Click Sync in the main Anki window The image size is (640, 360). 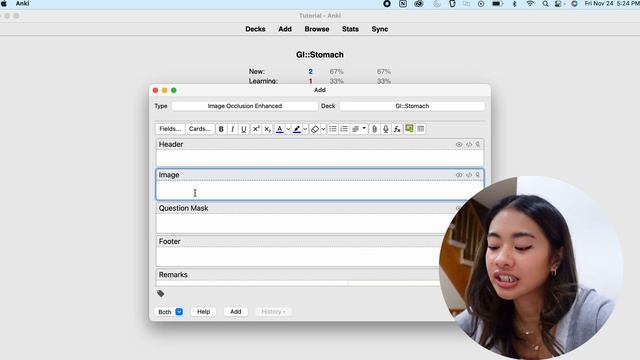(380, 29)
